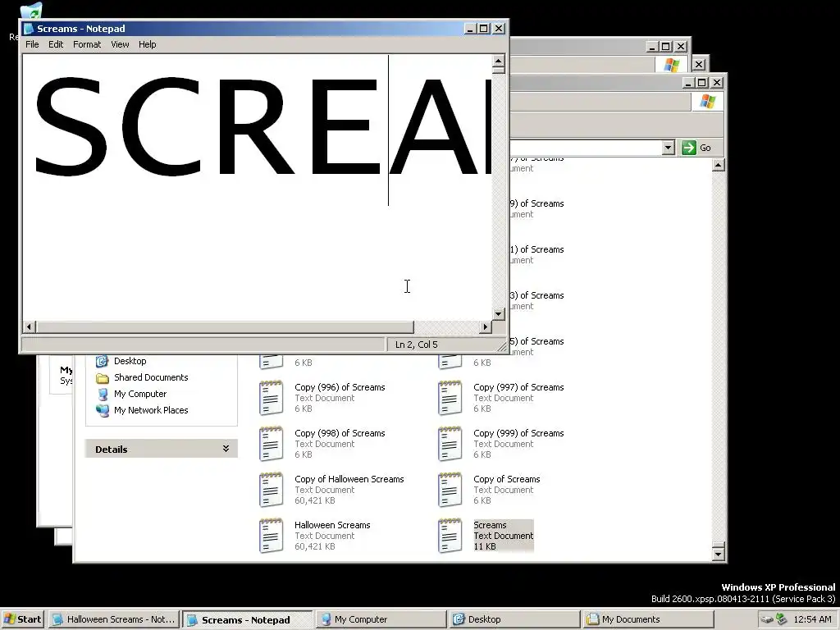Click safely remove hardware tray icon
Image resolution: width=840 pixels, height=630 pixels.
coord(767,620)
